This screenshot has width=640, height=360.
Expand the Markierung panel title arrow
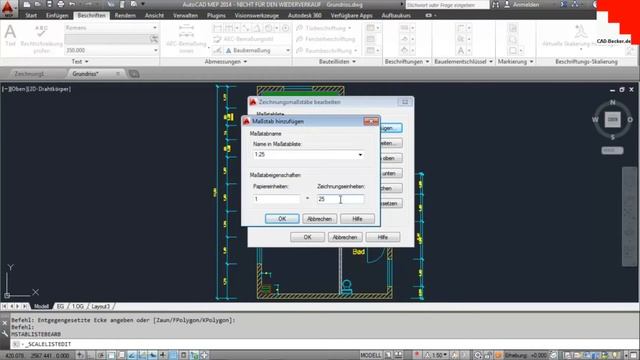tap(531, 62)
